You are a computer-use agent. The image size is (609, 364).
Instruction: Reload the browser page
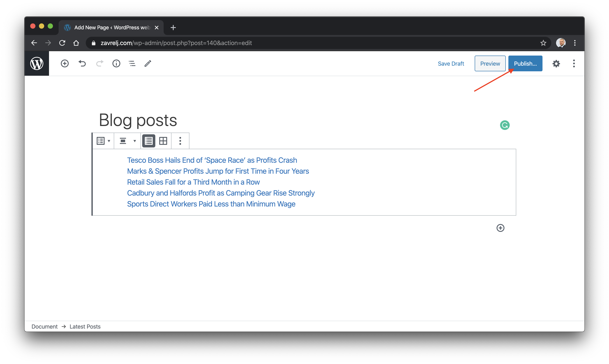tap(62, 43)
